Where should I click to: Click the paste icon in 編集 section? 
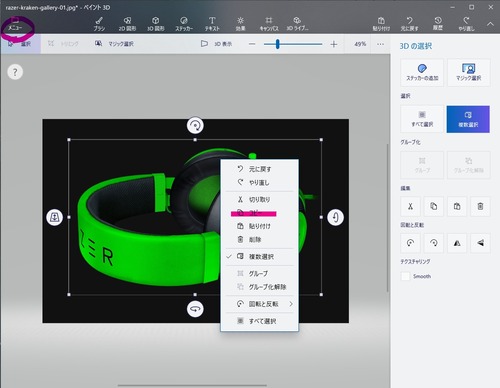(457, 206)
